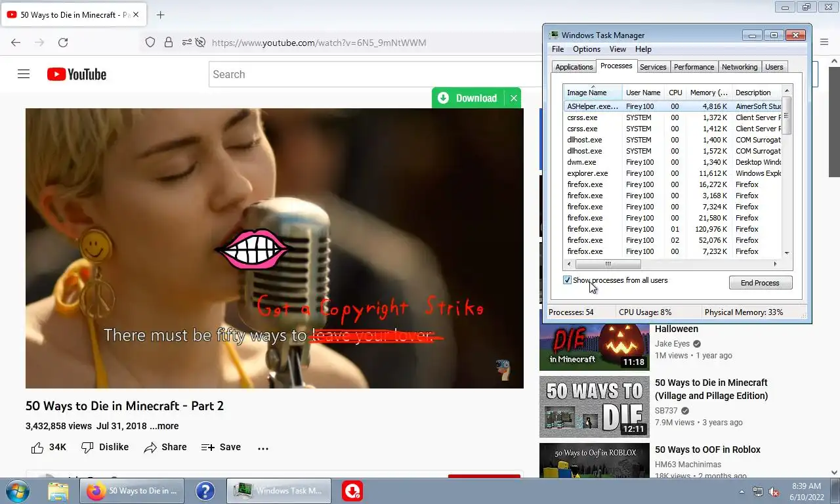
Task: Close the 50 Ways to Die tab
Action: (136, 14)
